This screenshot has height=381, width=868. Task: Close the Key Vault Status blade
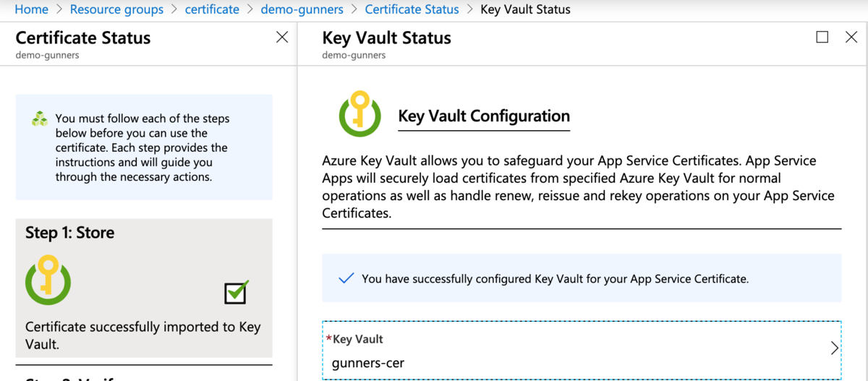coord(851,38)
